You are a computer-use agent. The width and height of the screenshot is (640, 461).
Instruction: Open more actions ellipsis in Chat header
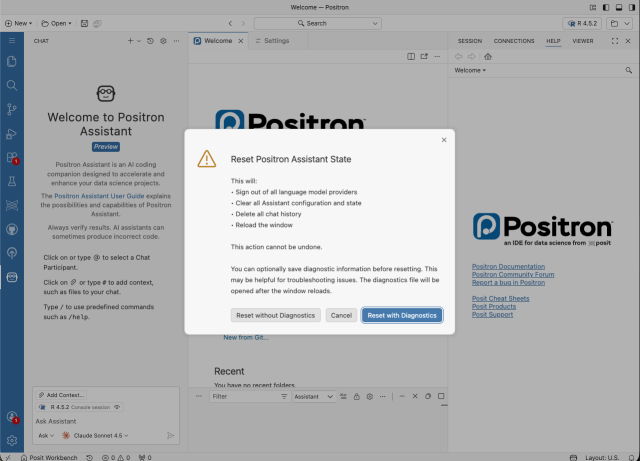pyautogui.click(x=176, y=41)
